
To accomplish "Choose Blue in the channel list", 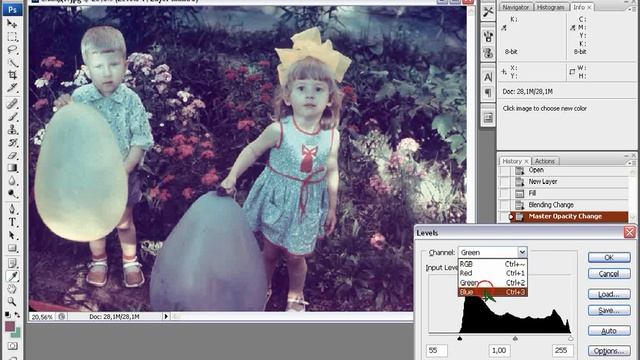I will coord(493,292).
